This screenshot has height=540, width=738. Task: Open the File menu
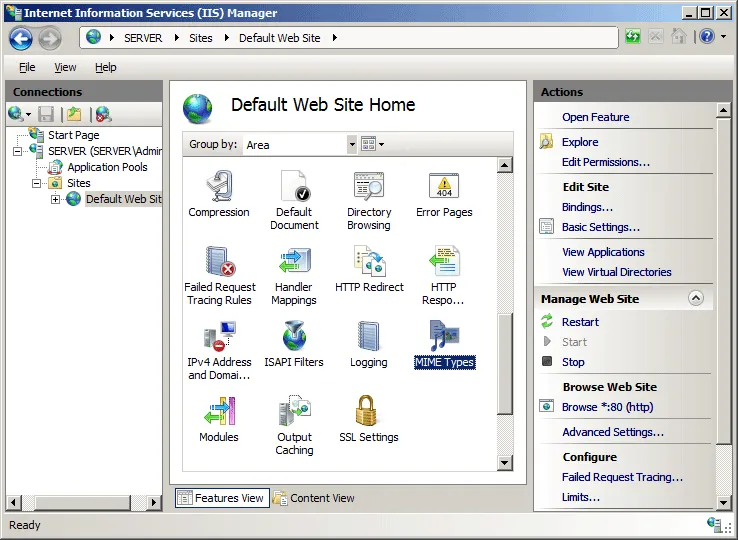click(x=27, y=67)
